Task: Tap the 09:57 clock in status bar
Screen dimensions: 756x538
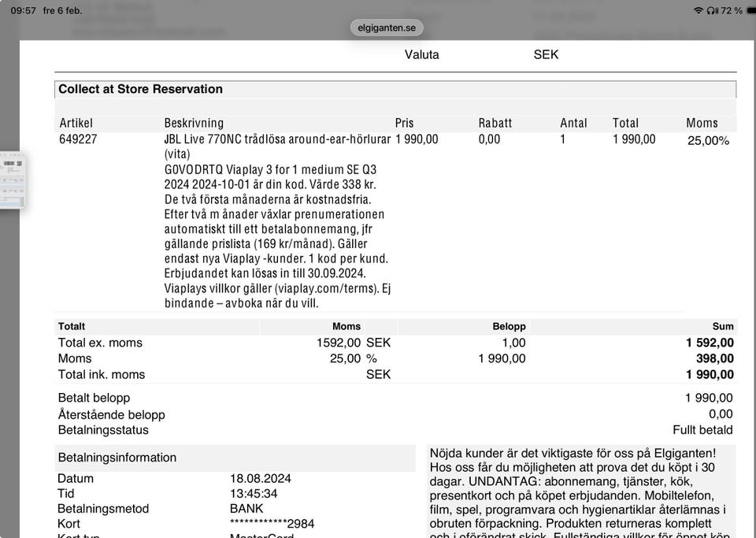Action: coord(24,10)
